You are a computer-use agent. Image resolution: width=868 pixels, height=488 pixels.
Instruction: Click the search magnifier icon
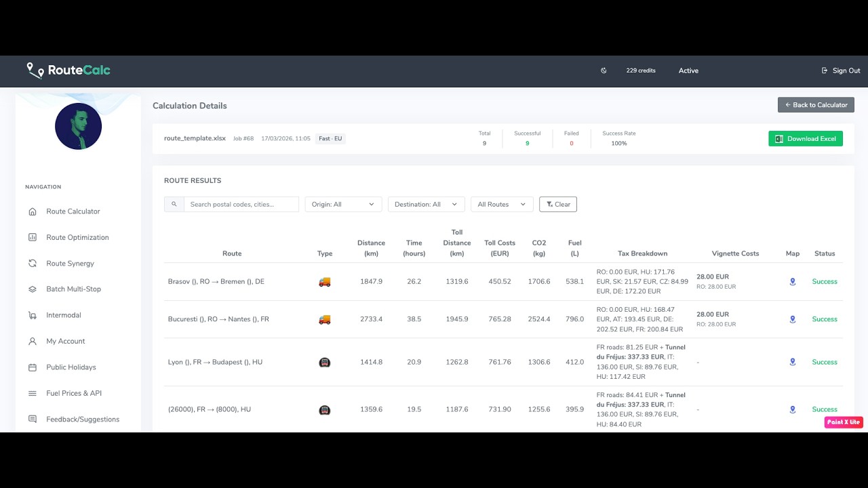click(x=174, y=204)
